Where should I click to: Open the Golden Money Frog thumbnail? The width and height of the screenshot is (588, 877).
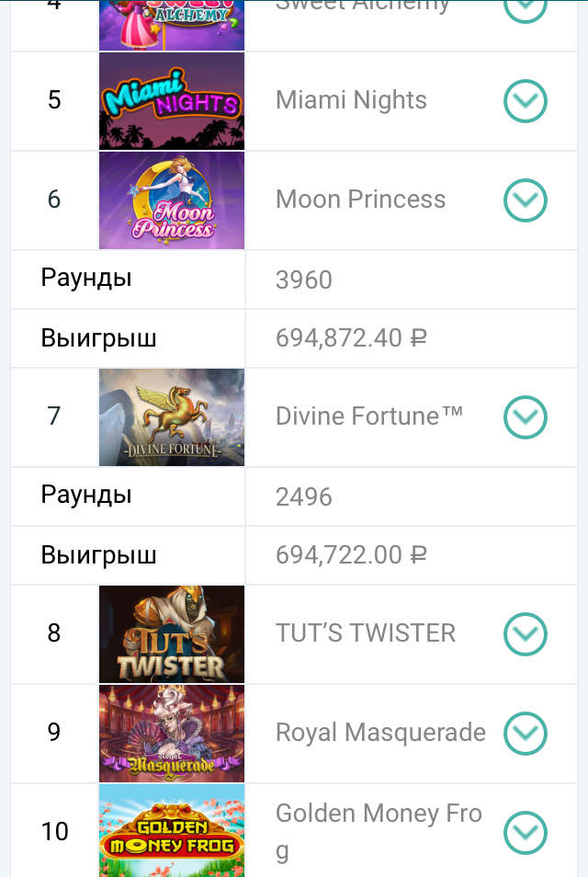pyautogui.click(x=172, y=831)
